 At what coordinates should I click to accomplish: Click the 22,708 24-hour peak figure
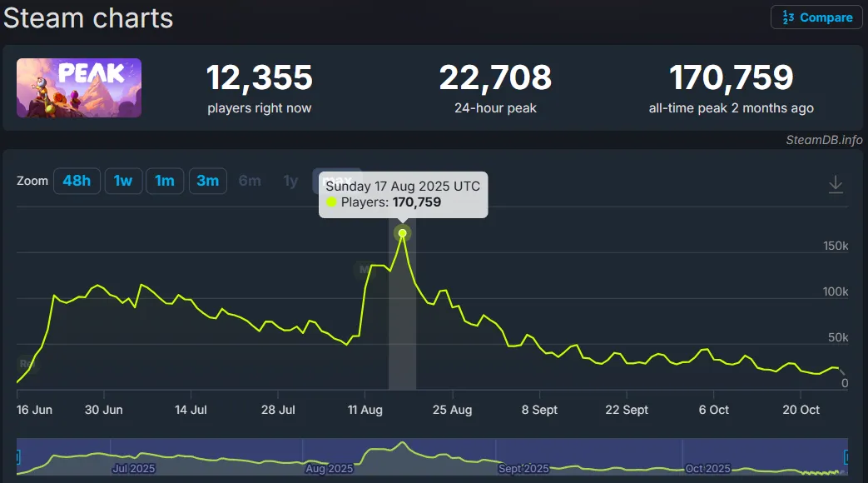click(x=495, y=77)
